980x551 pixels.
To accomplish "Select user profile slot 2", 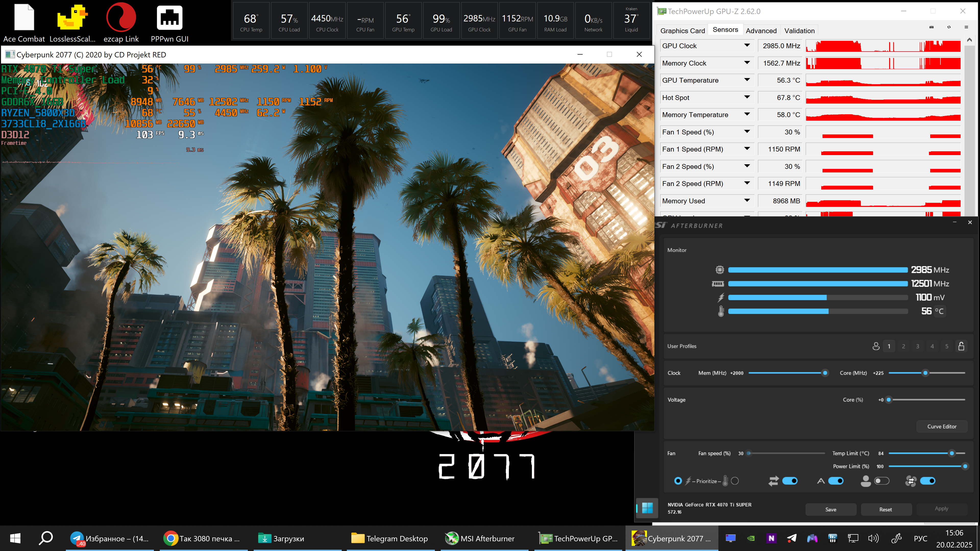I will [903, 346].
